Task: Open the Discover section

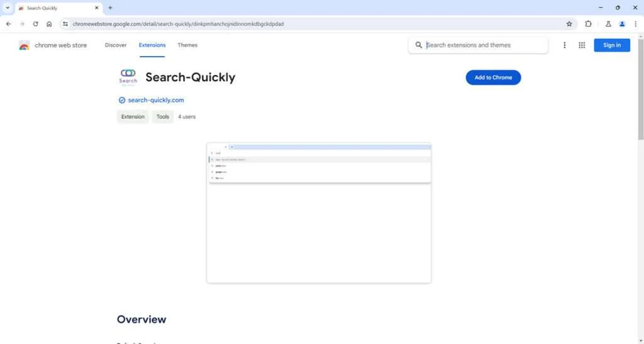Action: click(x=116, y=45)
